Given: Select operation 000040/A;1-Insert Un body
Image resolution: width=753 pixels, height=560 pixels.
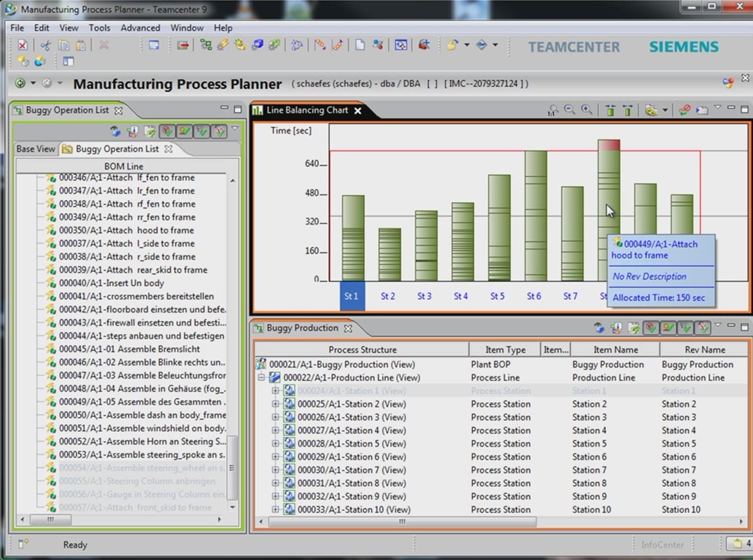Looking at the screenshot, I should tap(112, 283).
